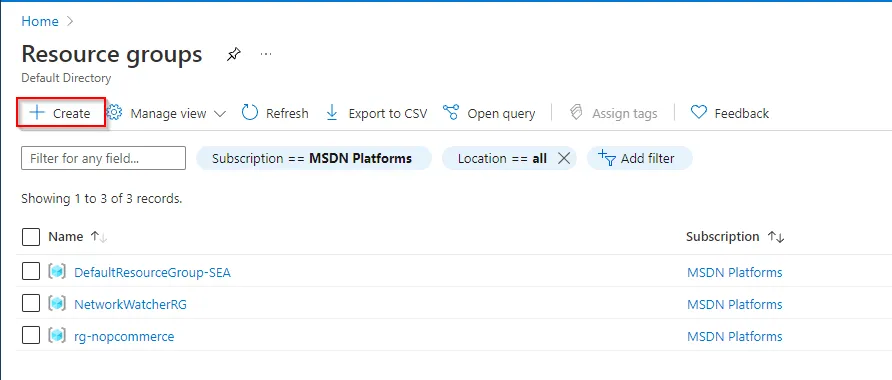Screen dimensions: 892x380
Task: Click DefaultResourceGroup-SEA cube icon
Action: point(57,272)
